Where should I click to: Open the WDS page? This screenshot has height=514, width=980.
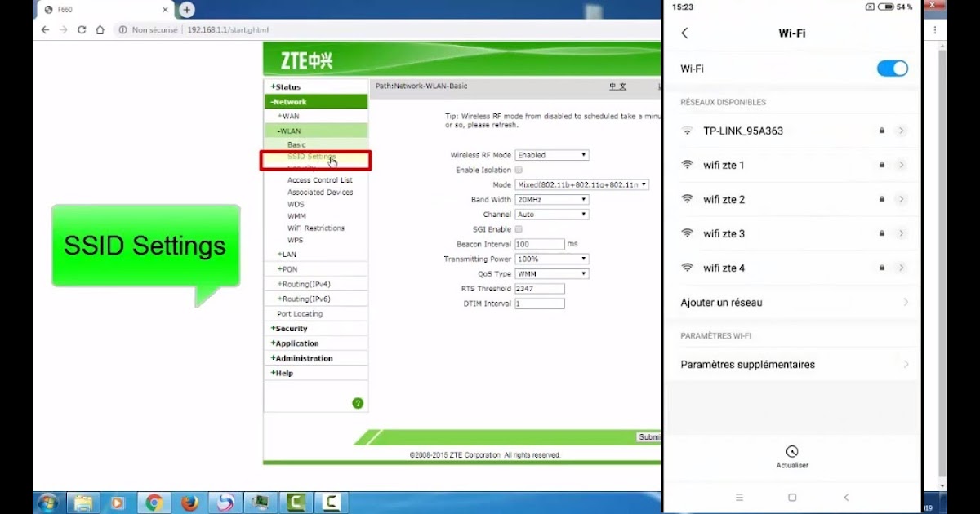296,204
